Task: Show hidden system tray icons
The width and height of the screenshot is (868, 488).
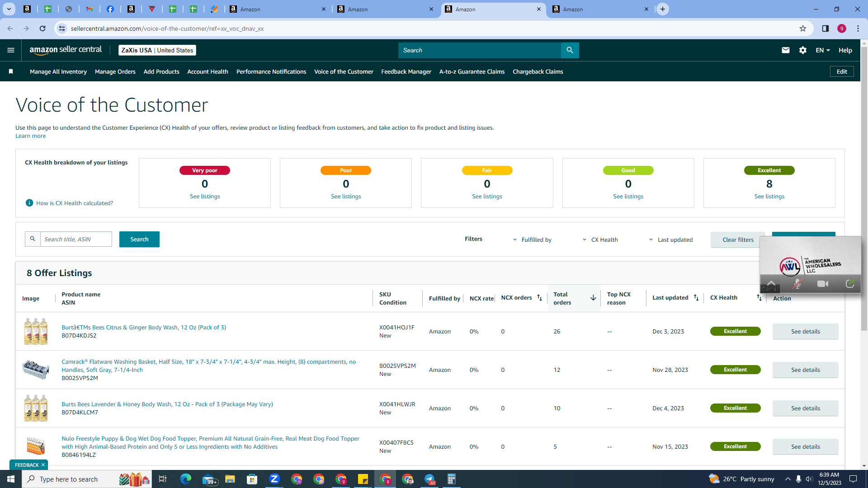Action: coord(788,479)
